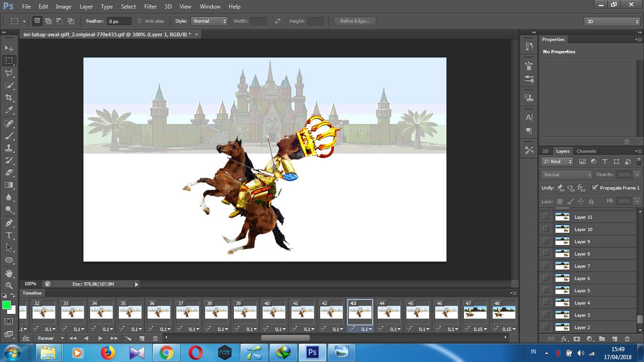644x362 pixels.
Task: Select the Rectangular Marquee tool
Action: pyautogui.click(x=9, y=61)
